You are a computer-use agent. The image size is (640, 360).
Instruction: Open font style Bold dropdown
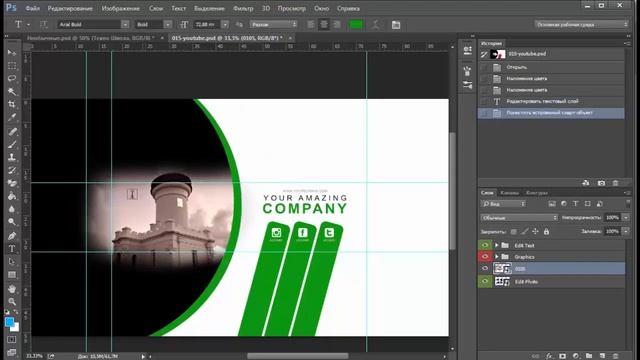(167, 24)
